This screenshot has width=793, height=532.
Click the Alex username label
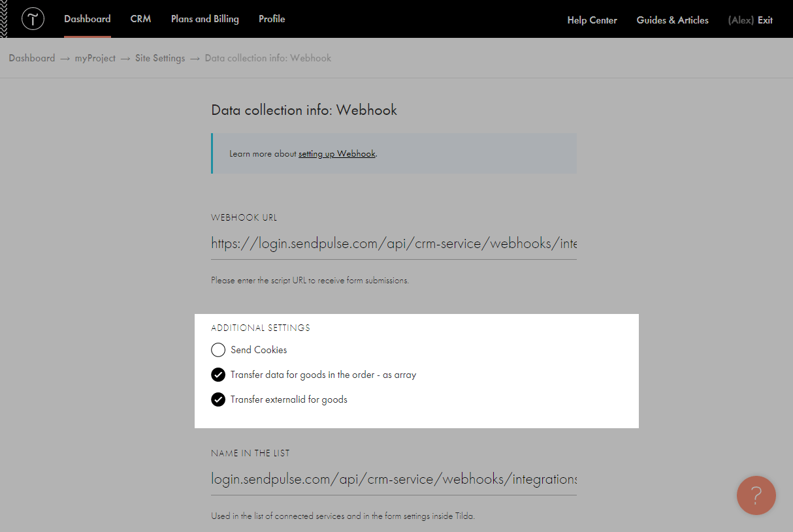[x=741, y=20]
